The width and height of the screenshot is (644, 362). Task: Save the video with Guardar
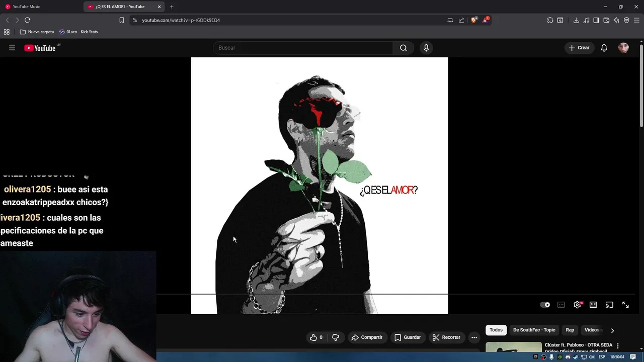(408, 337)
